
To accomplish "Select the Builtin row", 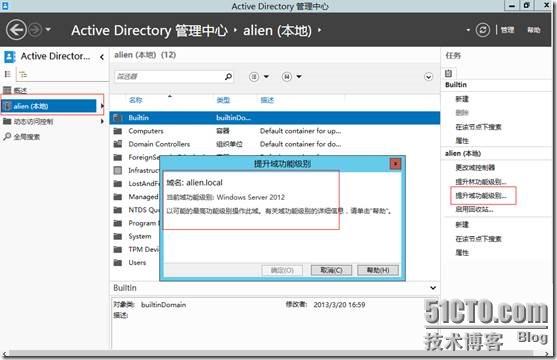I will pos(275,118).
